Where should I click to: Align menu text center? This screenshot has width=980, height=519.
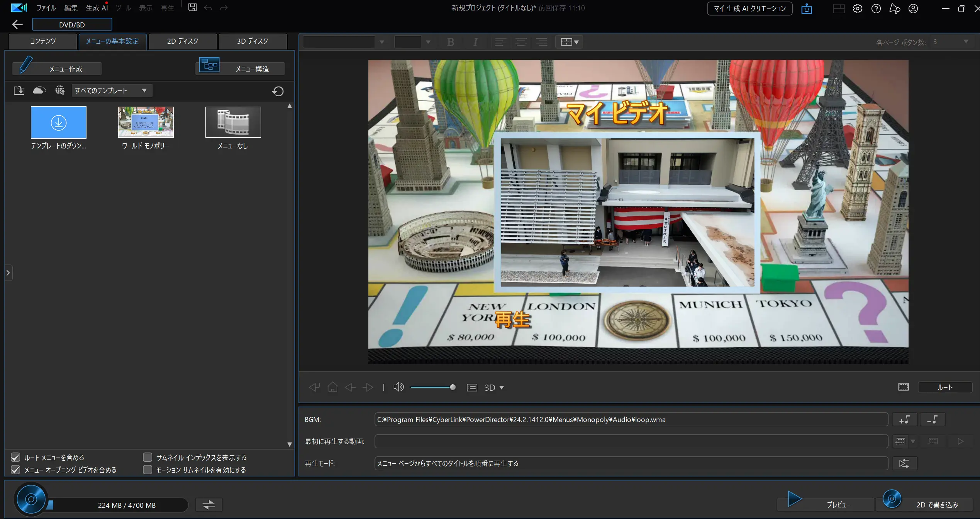point(521,42)
